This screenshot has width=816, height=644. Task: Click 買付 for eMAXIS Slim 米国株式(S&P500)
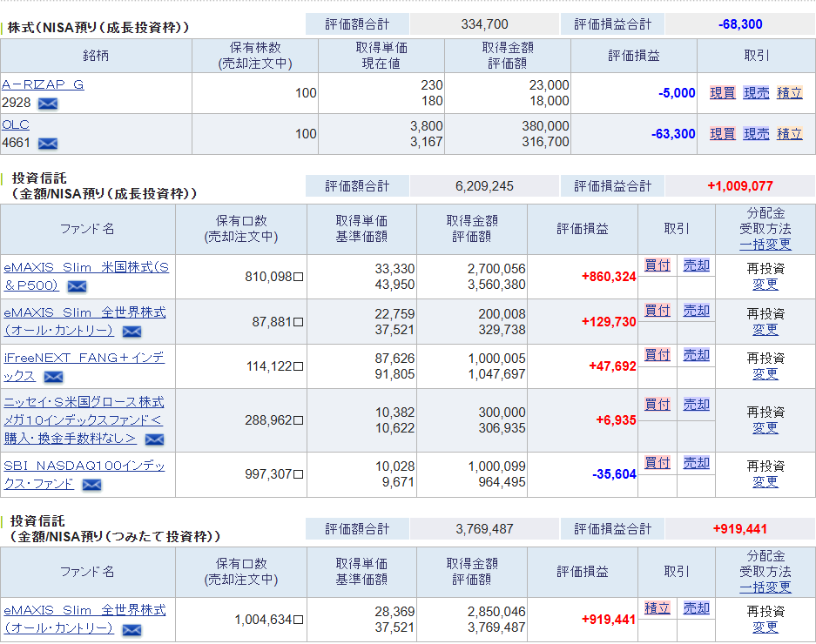[x=658, y=265]
